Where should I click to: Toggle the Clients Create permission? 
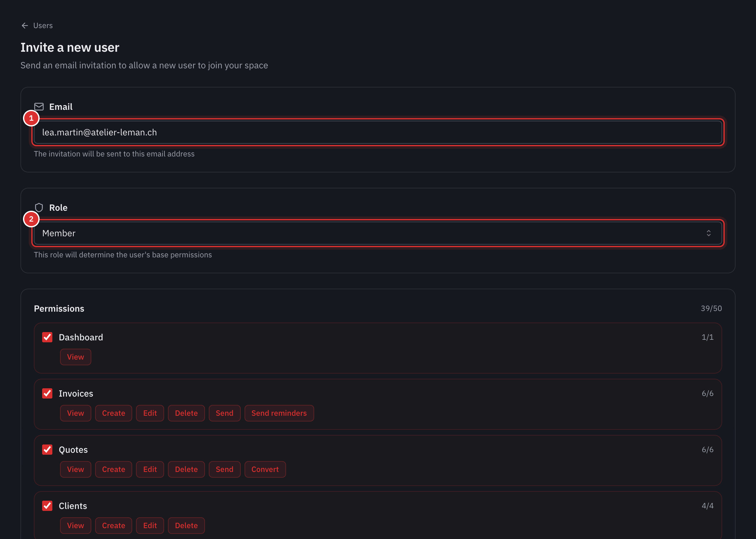click(x=114, y=525)
